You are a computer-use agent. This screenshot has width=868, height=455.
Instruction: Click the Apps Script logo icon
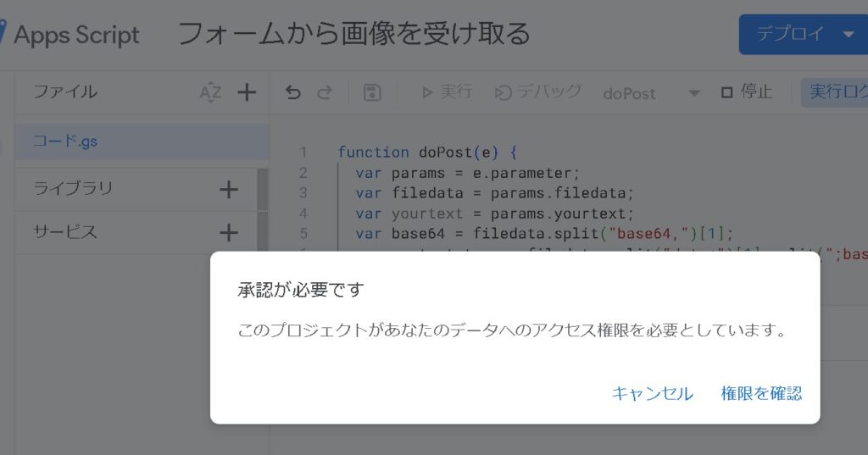coord(3,35)
